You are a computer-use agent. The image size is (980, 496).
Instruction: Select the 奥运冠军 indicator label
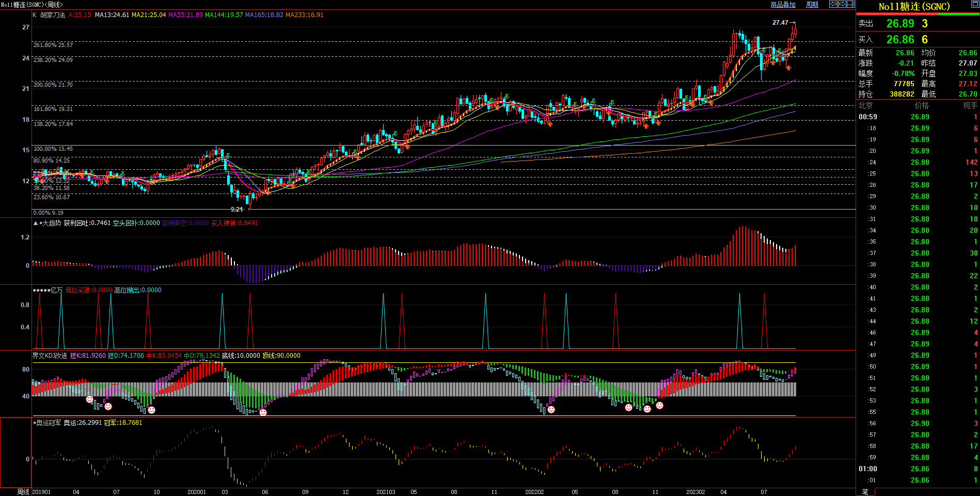coord(48,423)
